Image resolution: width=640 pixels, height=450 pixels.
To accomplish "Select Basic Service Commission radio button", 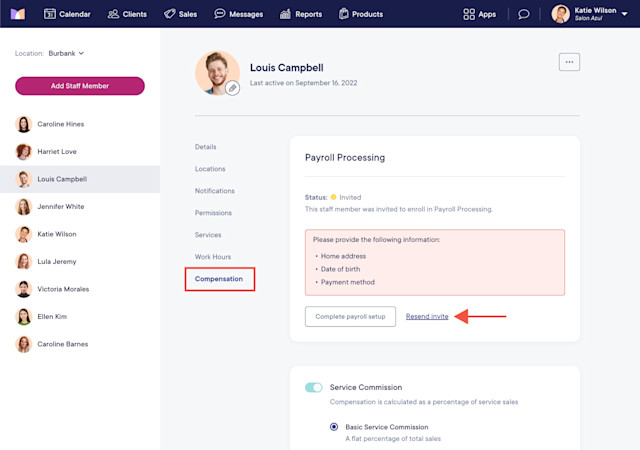I will [334, 427].
